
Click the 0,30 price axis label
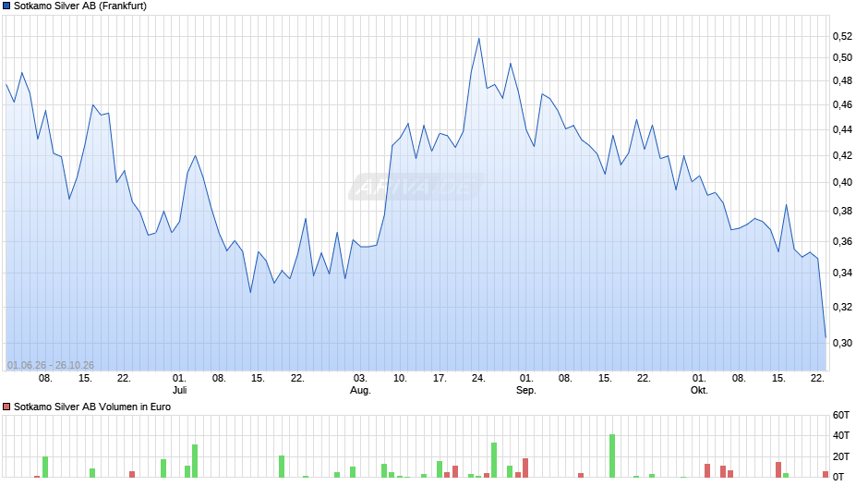(x=842, y=343)
